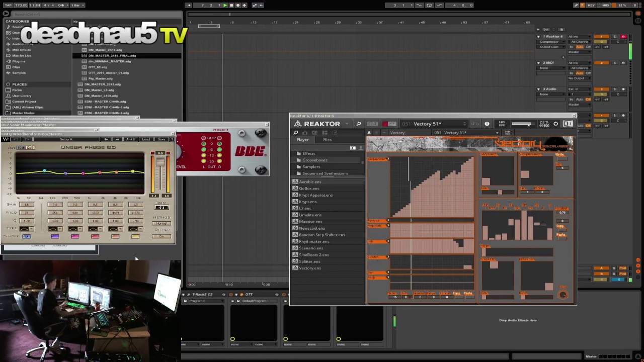Click the NI logo in Reaktor header
This screenshot has height=362, width=644.
[x=568, y=124]
